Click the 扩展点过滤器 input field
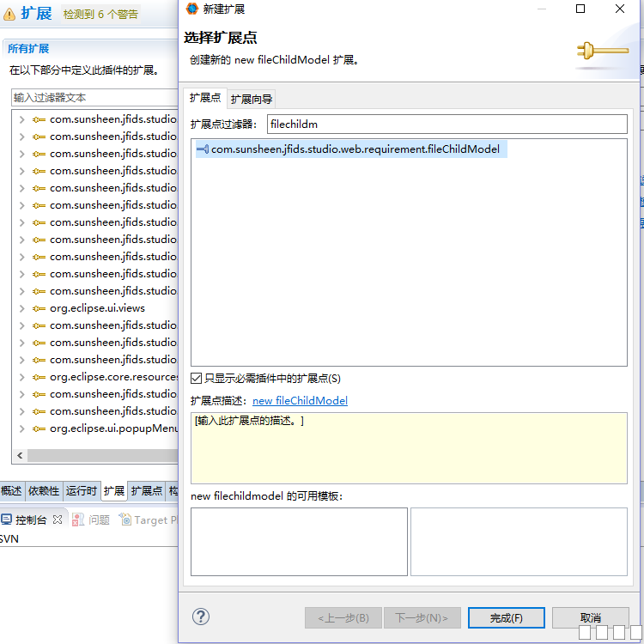644x644 pixels. tap(447, 125)
